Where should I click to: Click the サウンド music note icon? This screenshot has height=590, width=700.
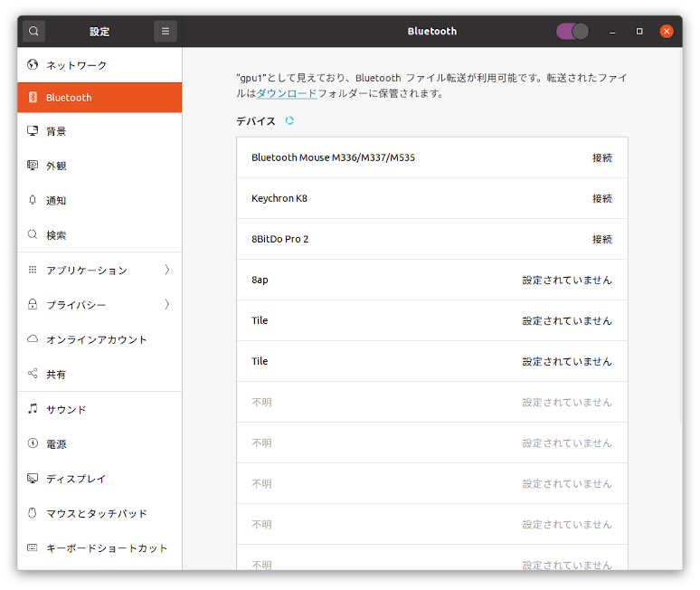[x=33, y=409]
